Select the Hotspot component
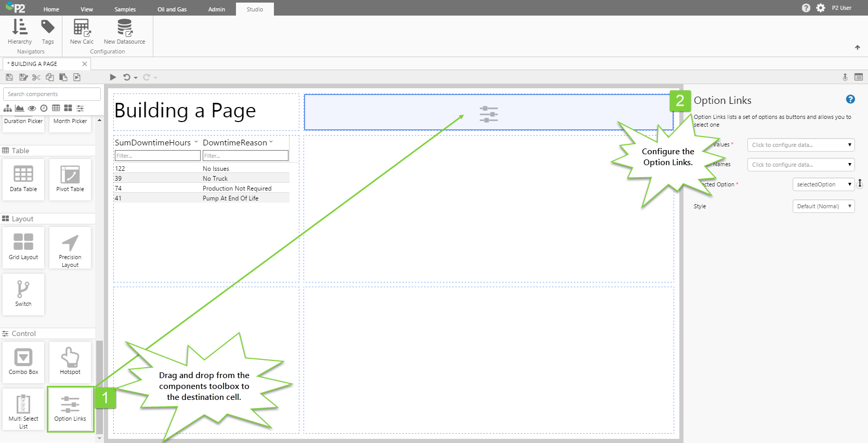The image size is (868, 443). point(70,363)
